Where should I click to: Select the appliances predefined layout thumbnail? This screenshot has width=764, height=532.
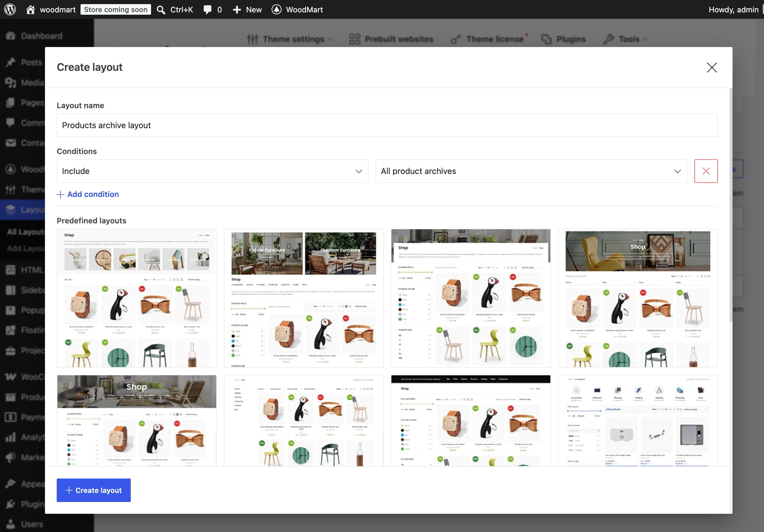(x=638, y=421)
